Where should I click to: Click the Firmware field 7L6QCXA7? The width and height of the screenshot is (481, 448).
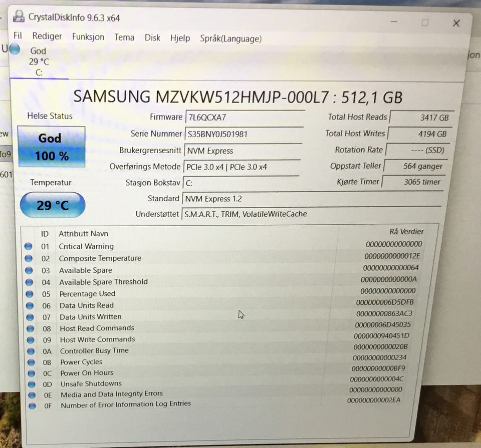pyautogui.click(x=245, y=117)
